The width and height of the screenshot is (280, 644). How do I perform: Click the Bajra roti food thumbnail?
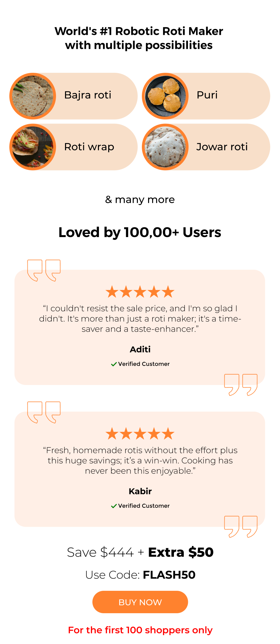tap(33, 96)
